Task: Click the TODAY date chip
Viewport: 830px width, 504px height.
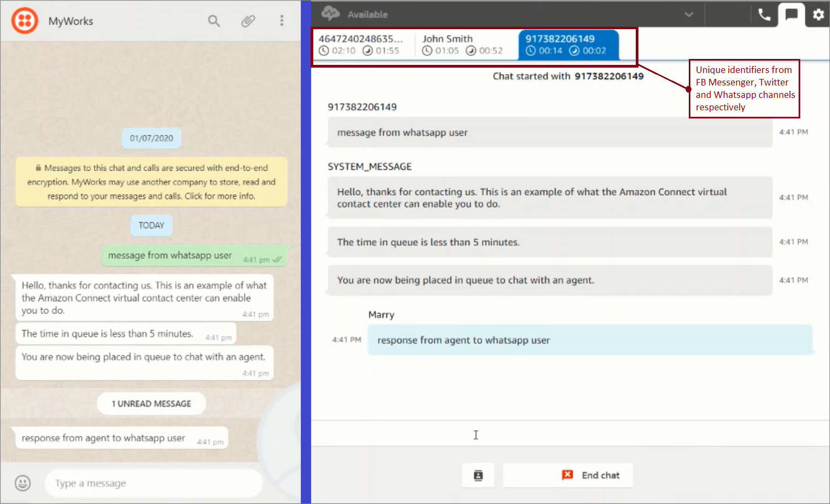Action: coord(151,226)
